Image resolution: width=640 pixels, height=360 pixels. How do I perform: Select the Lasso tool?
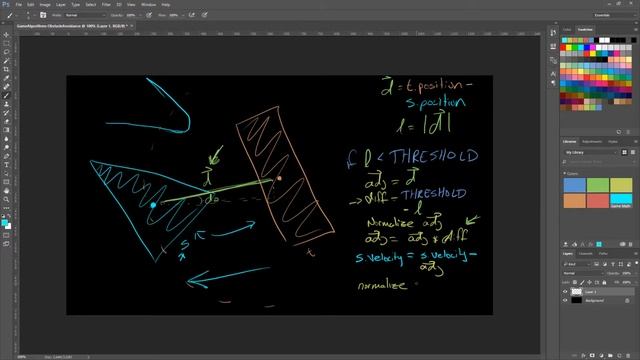(6, 52)
